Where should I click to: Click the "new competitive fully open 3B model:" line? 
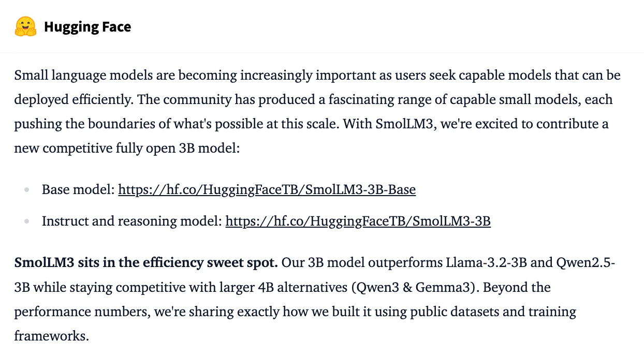pyautogui.click(x=127, y=149)
